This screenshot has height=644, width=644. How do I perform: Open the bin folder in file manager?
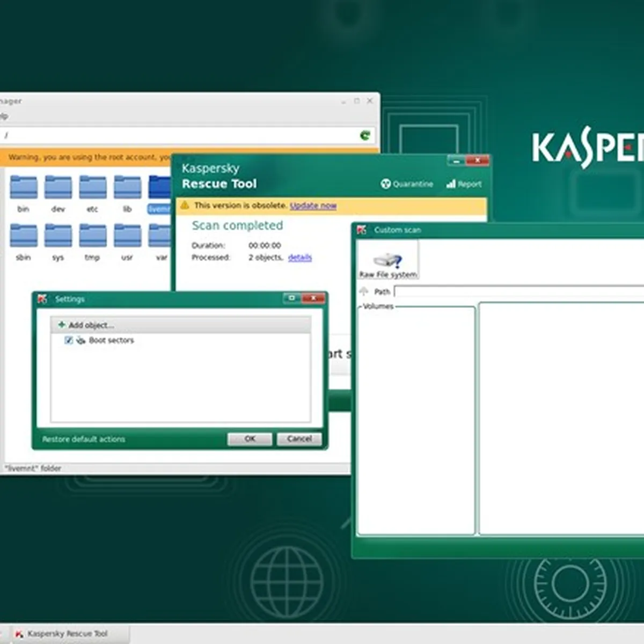[24, 193]
